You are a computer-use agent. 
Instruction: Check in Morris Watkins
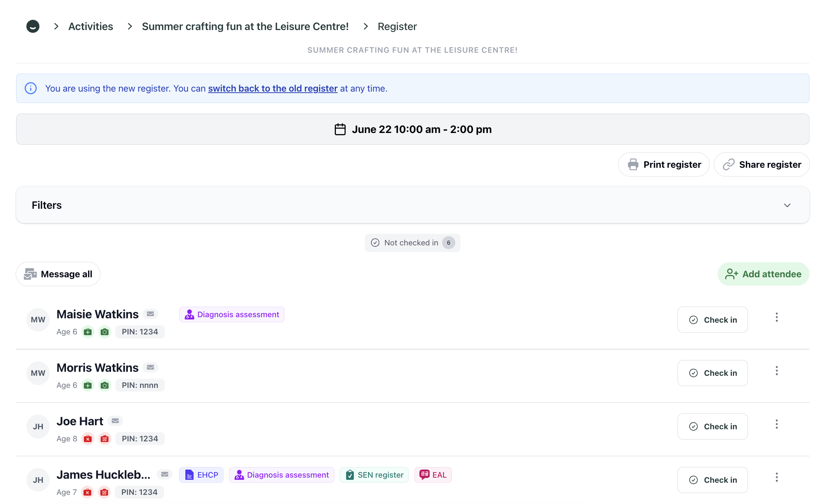pyautogui.click(x=712, y=373)
